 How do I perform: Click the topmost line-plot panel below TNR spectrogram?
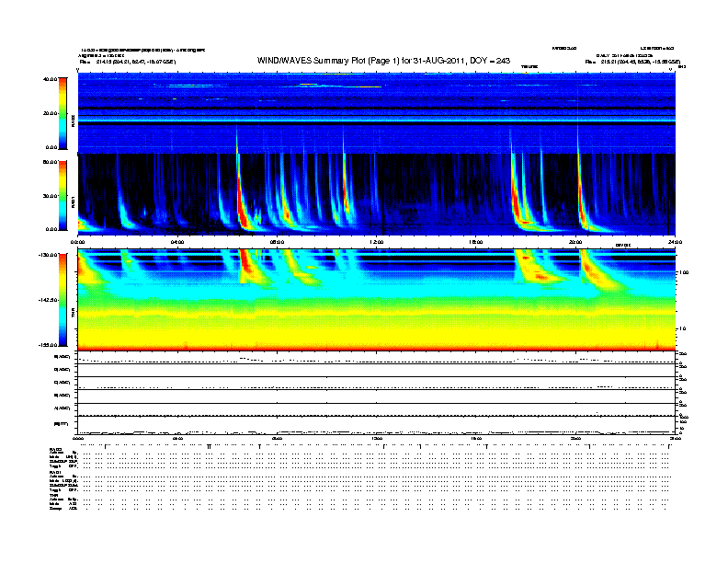[377, 358]
